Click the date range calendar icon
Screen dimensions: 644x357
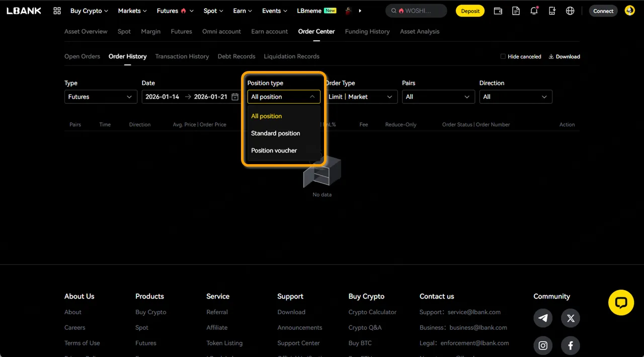tap(235, 97)
